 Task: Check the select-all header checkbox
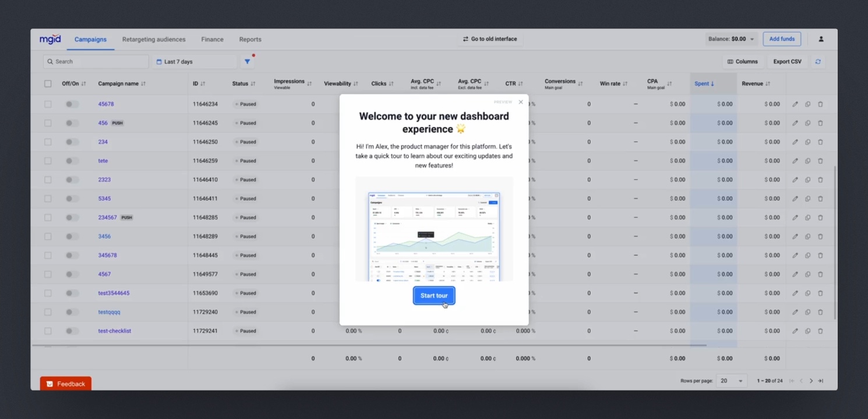pos(48,84)
